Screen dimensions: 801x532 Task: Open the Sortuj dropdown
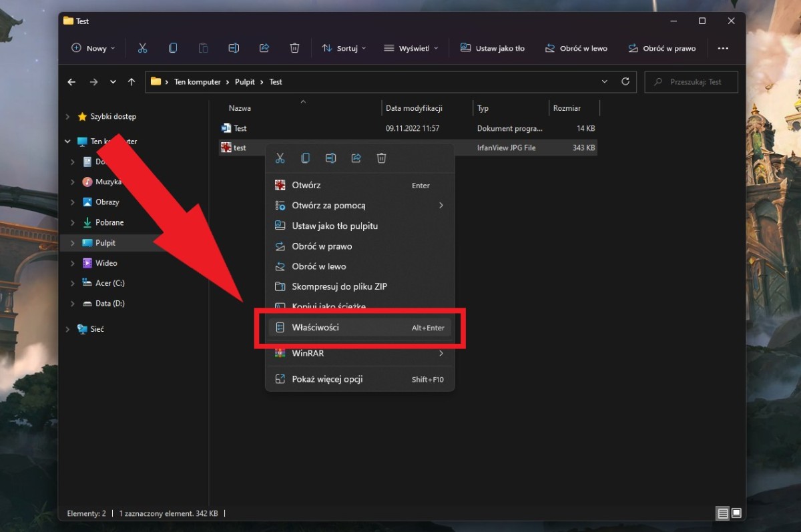344,48
